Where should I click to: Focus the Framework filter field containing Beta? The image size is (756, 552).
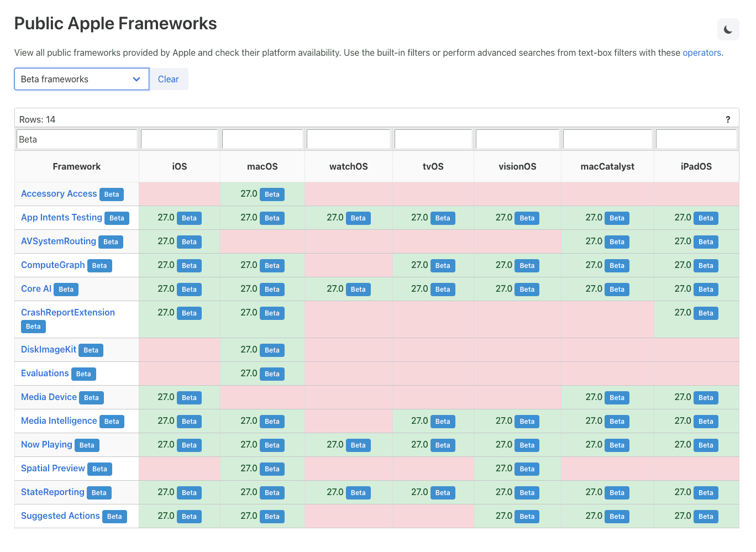click(77, 139)
